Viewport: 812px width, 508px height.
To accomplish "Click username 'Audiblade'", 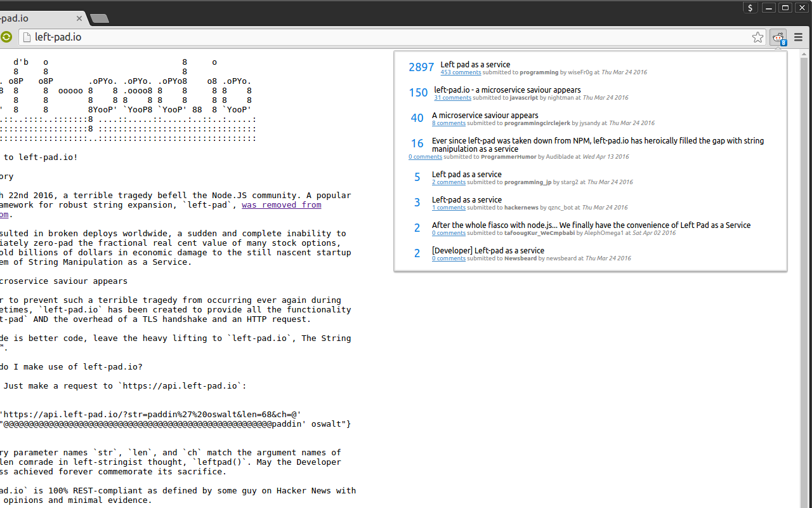I will click(559, 157).
